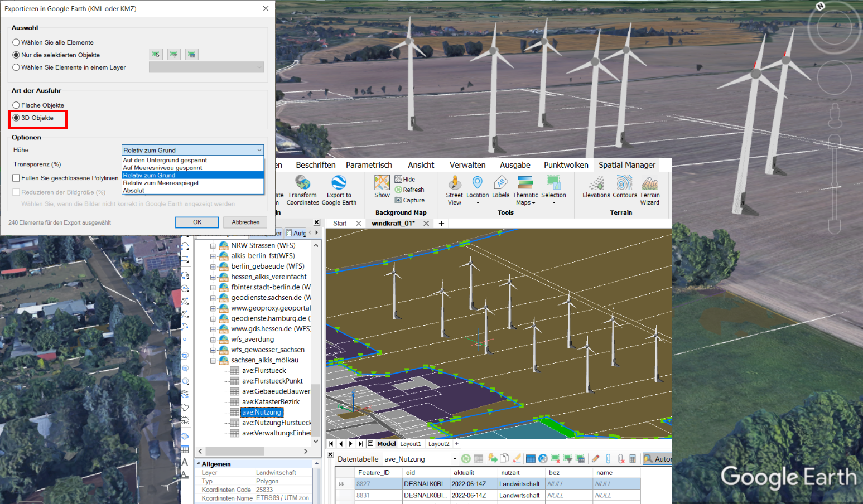863x504 pixels.
Task: Open the Layout1 tab
Action: pyautogui.click(x=411, y=443)
